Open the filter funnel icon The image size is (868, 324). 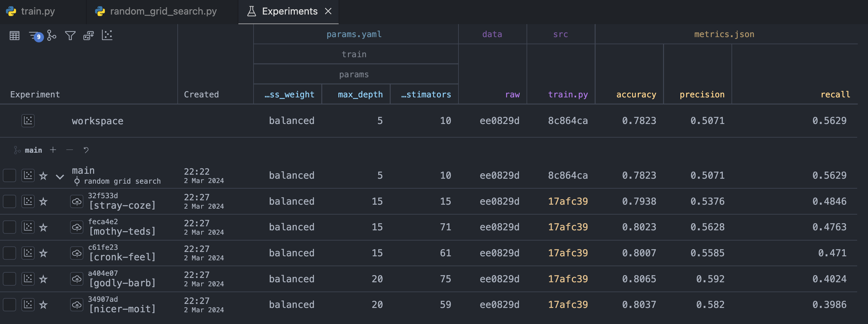[x=70, y=35]
